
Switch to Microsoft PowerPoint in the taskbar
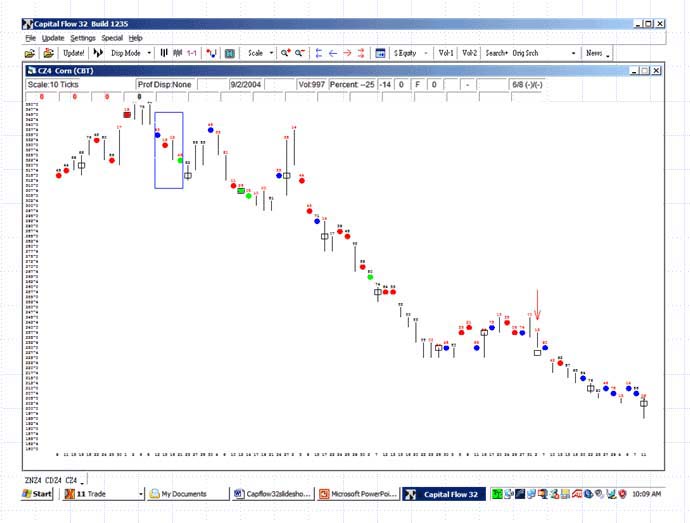[x=359, y=493]
